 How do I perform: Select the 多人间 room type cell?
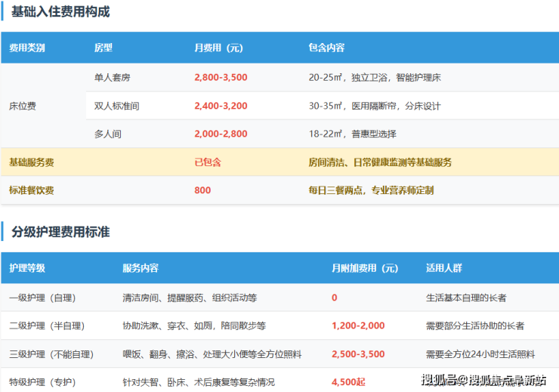coord(107,134)
